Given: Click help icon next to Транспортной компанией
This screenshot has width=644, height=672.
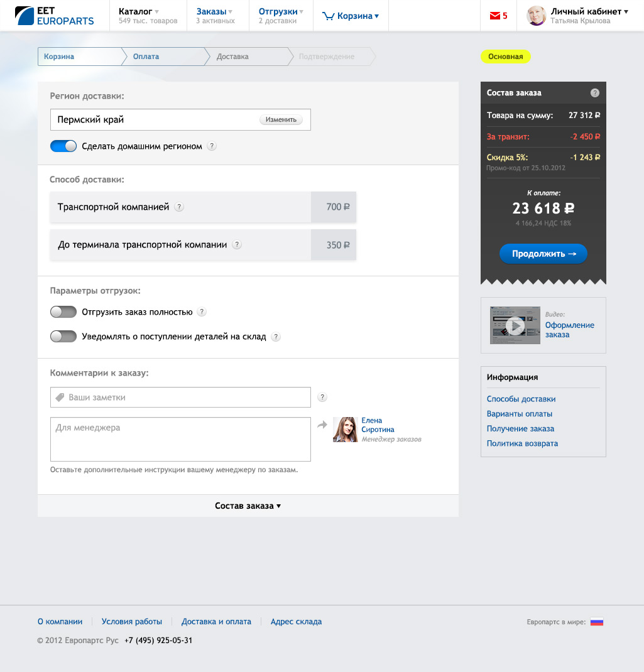Looking at the screenshot, I should tap(179, 207).
